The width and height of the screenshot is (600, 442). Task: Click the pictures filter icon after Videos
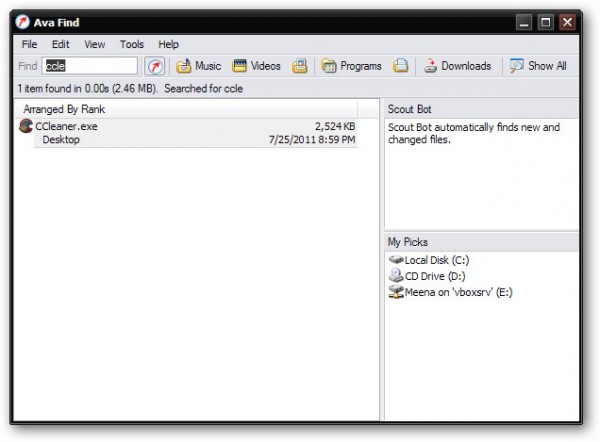point(300,66)
